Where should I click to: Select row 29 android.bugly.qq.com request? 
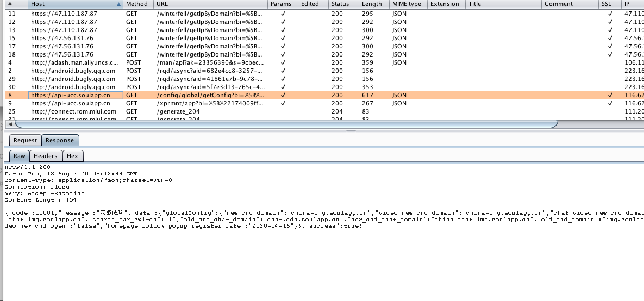pos(324,79)
